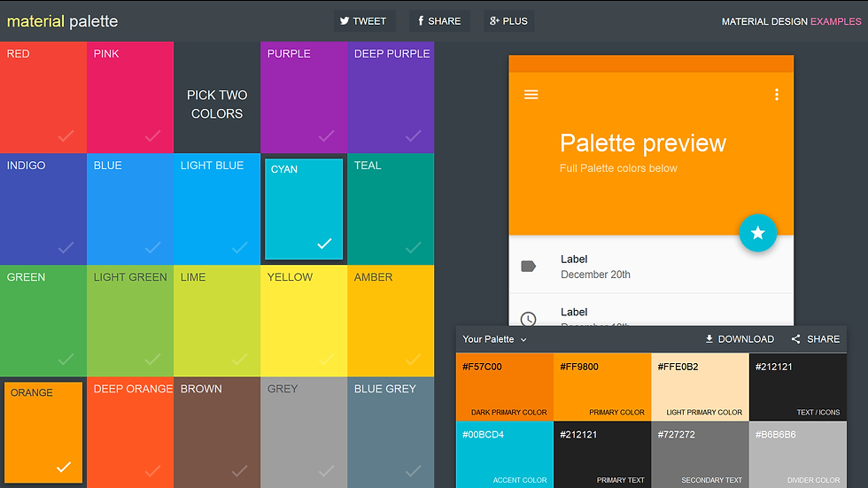Open the three-dot overflow menu in preview

(777, 95)
